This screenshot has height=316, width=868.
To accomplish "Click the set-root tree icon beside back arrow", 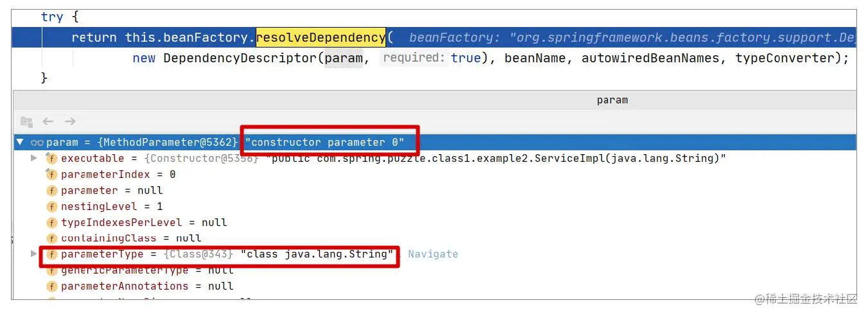I will tap(26, 121).
